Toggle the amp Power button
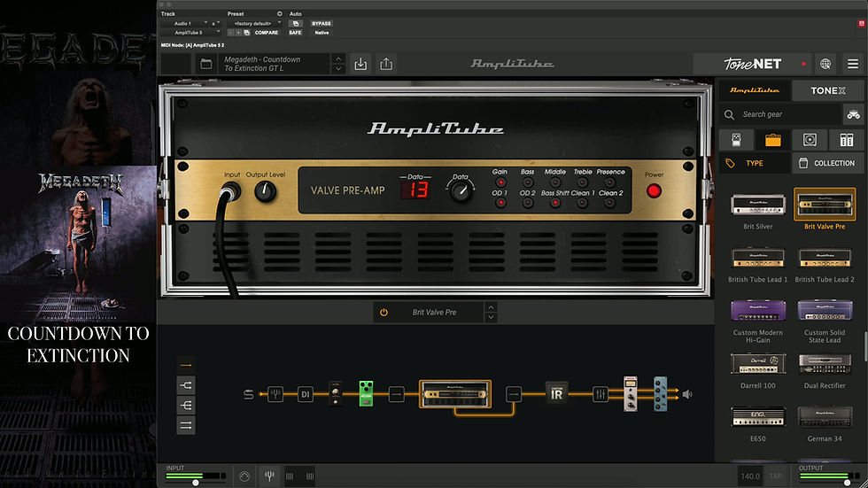868x488 pixels. (654, 191)
